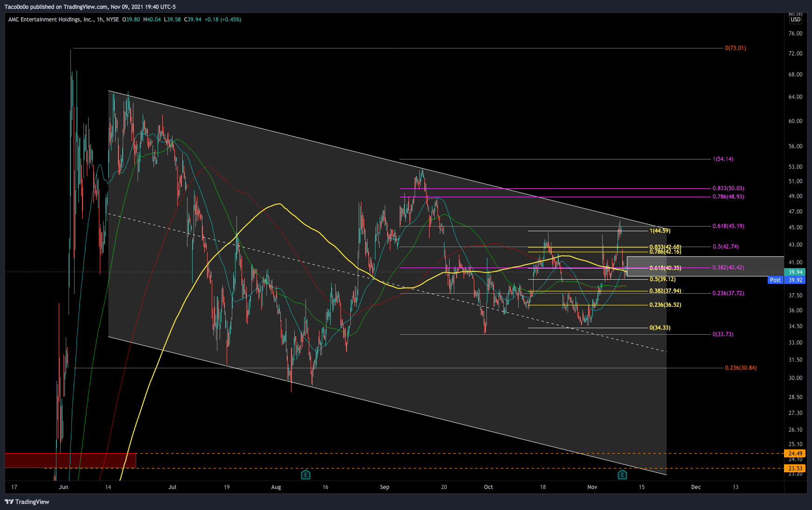Click the +0.18 (+0.45%) change value
The height and width of the screenshot is (510, 812).
point(223,20)
